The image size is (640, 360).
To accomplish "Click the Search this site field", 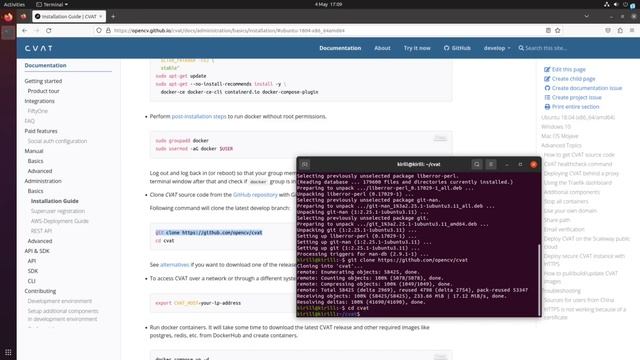I will (545, 48).
